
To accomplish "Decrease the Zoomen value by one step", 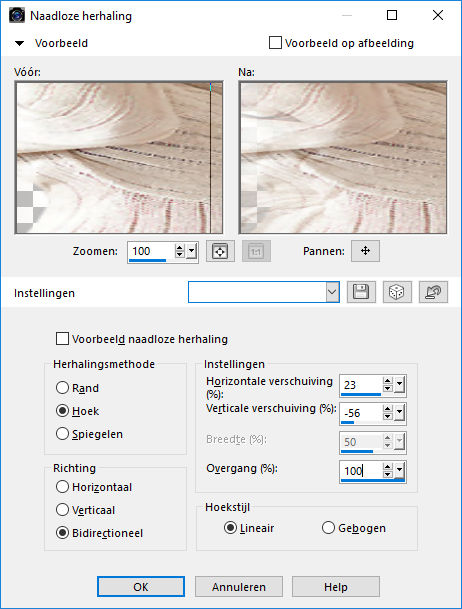I will click(179, 255).
